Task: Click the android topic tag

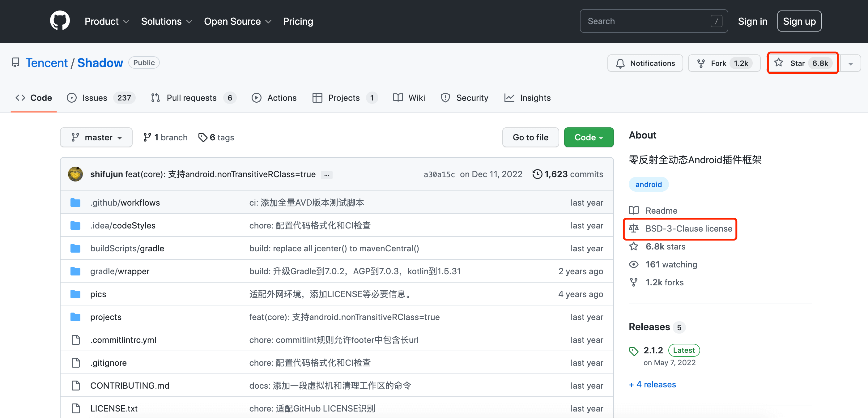Action: 648,184
